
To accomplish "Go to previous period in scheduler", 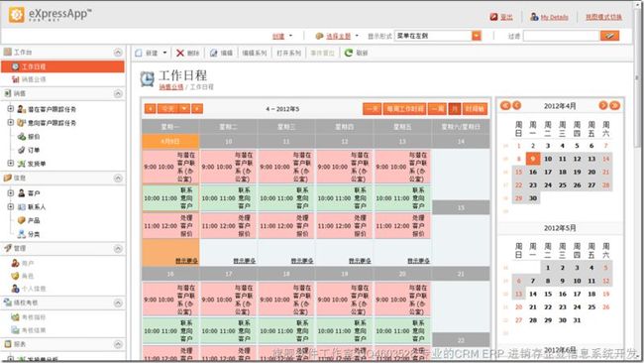I will click(x=150, y=108).
